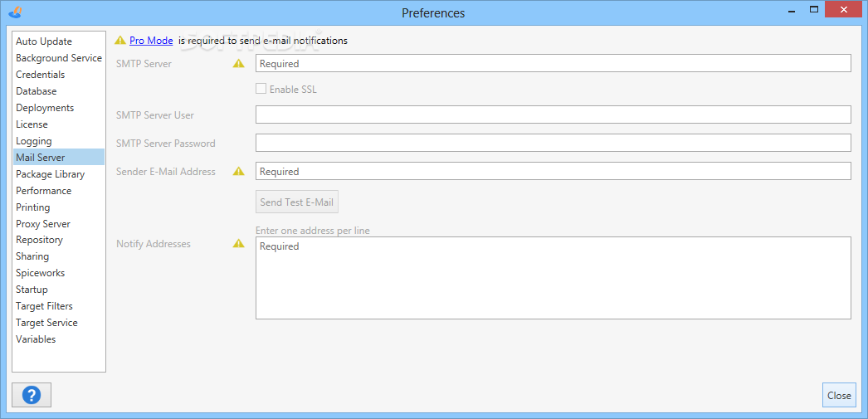Click inside the Notify Addresses text box
Image resolution: width=868 pixels, height=419 pixels.
click(553, 278)
